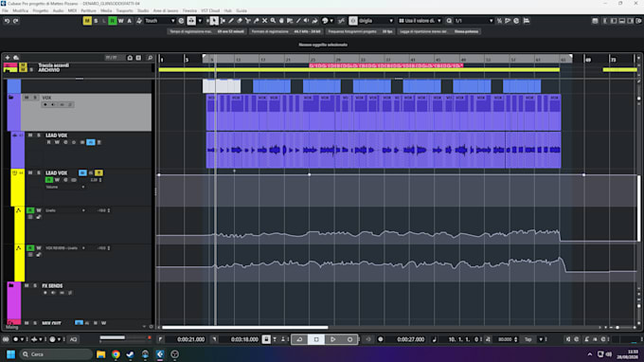Select the Comp hand tool
Screen dimensions: 644x362
pos(281,21)
